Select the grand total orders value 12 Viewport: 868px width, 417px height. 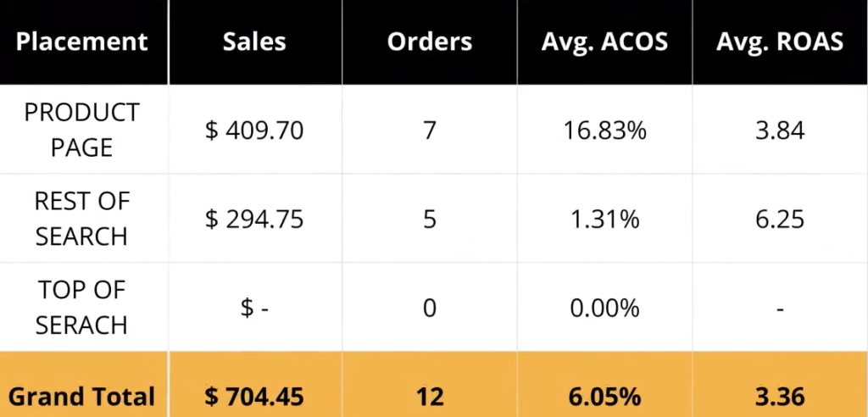pyautogui.click(x=429, y=396)
